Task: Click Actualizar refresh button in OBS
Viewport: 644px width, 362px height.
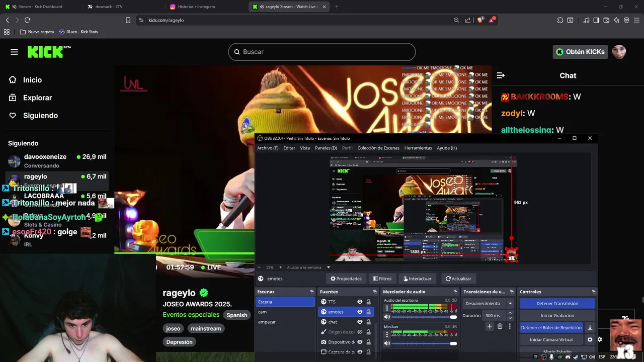Action: coord(458,279)
